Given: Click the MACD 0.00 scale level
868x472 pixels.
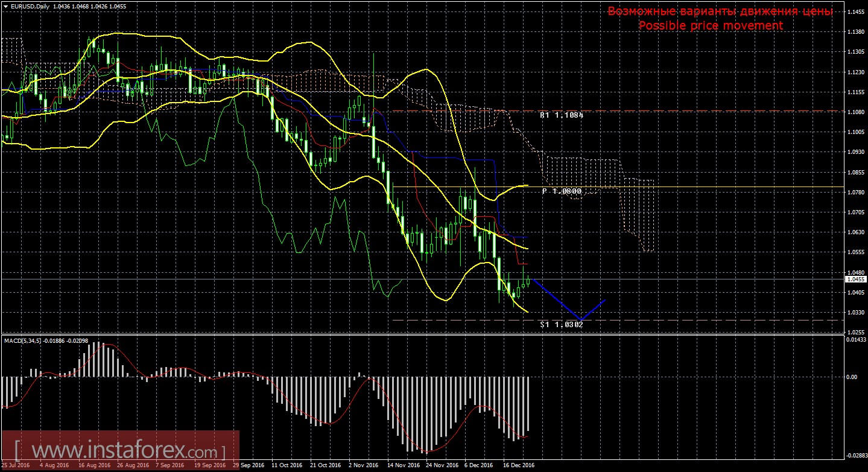Looking at the screenshot, I should click(852, 377).
